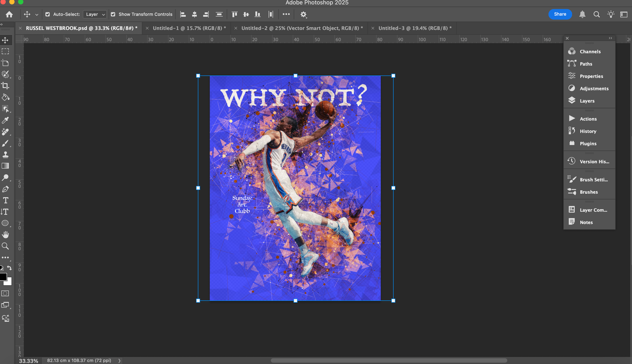632x364 pixels.
Task: Open the Layers panel
Action: coord(587,101)
